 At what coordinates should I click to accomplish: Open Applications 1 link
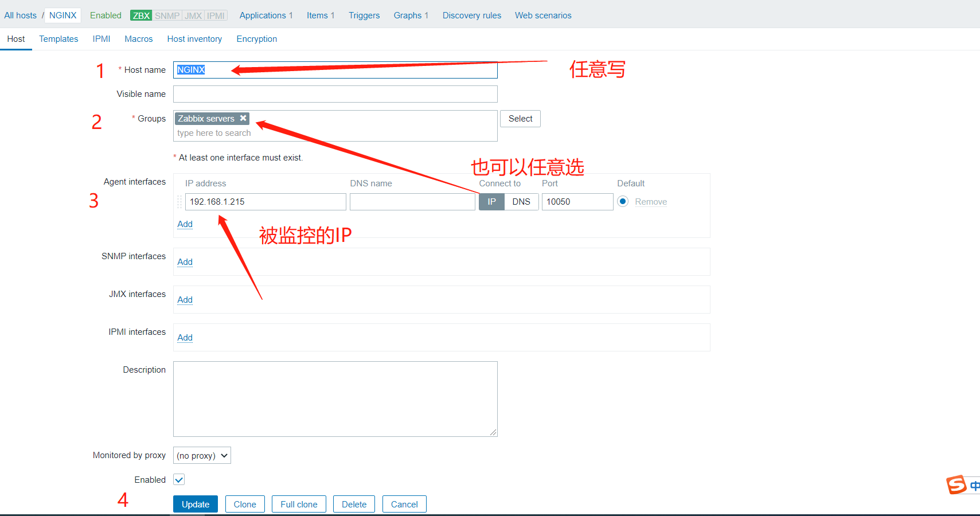coord(266,15)
